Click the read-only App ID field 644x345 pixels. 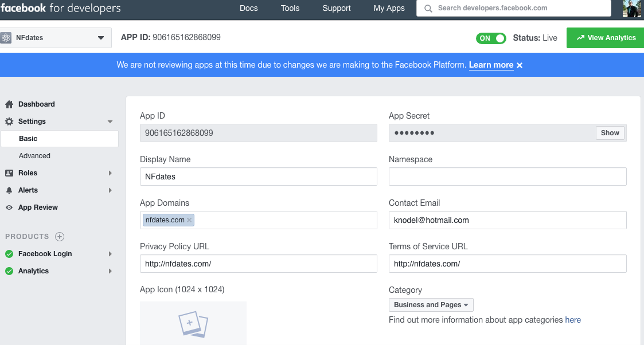[258, 133]
